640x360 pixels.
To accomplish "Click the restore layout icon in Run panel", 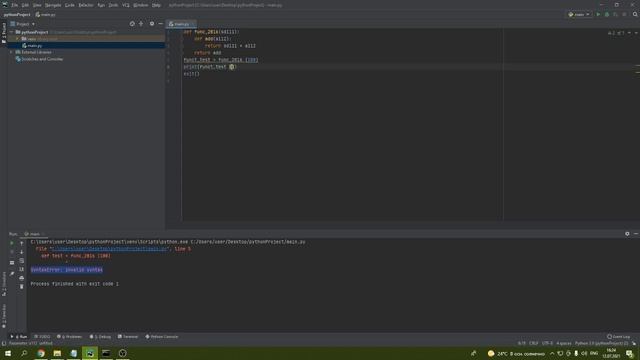I will pos(12,263).
